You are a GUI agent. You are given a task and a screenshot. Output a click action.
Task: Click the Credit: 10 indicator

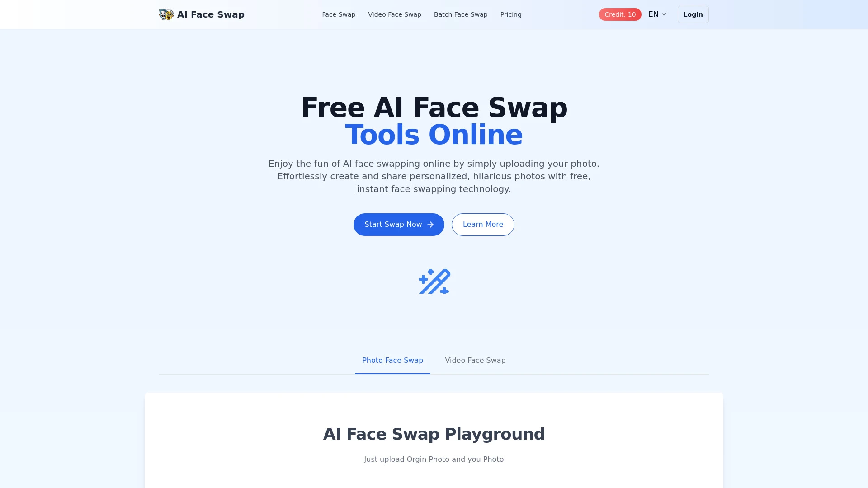click(619, 14)
